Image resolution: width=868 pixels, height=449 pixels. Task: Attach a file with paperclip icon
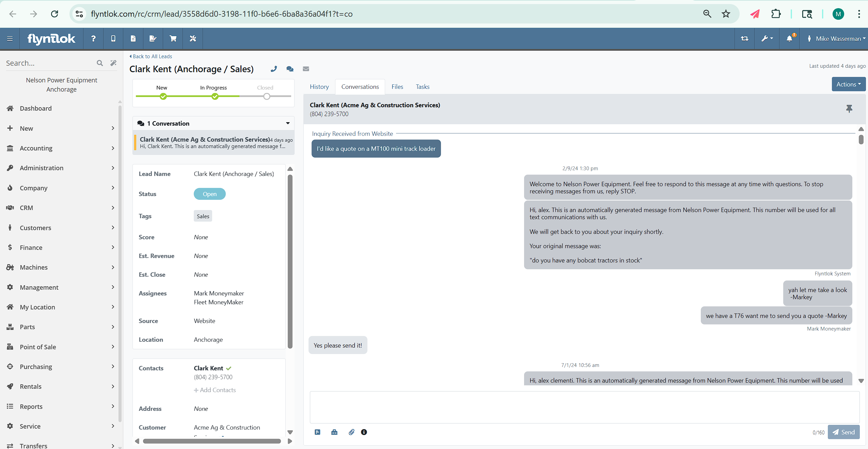click(x=351, y=432)
